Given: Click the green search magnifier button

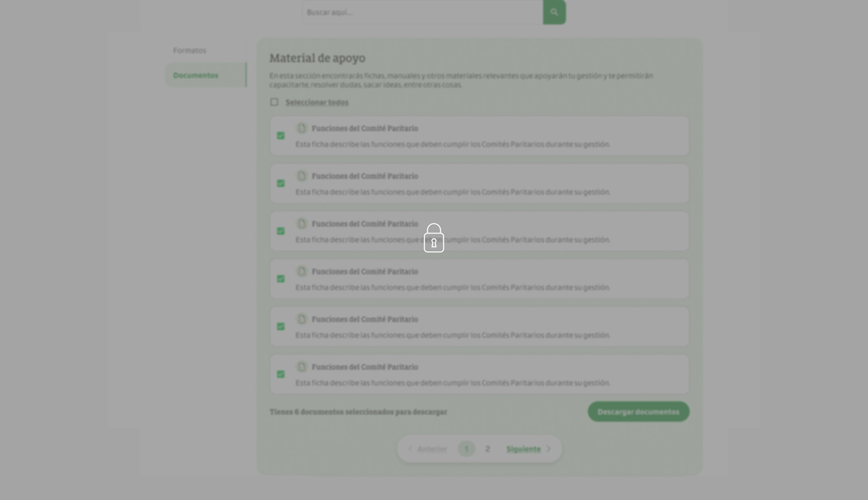Looking at the screenshot, I should click(554, 12).
